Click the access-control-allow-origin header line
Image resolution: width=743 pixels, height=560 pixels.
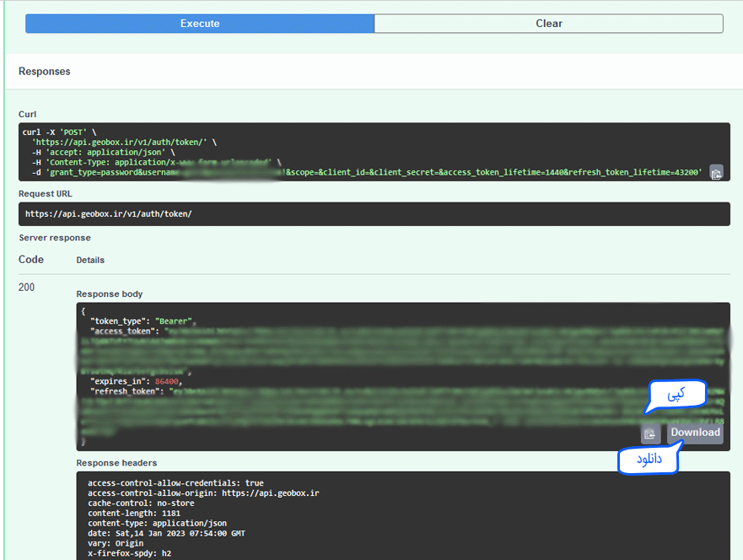(x=203, y=493)
